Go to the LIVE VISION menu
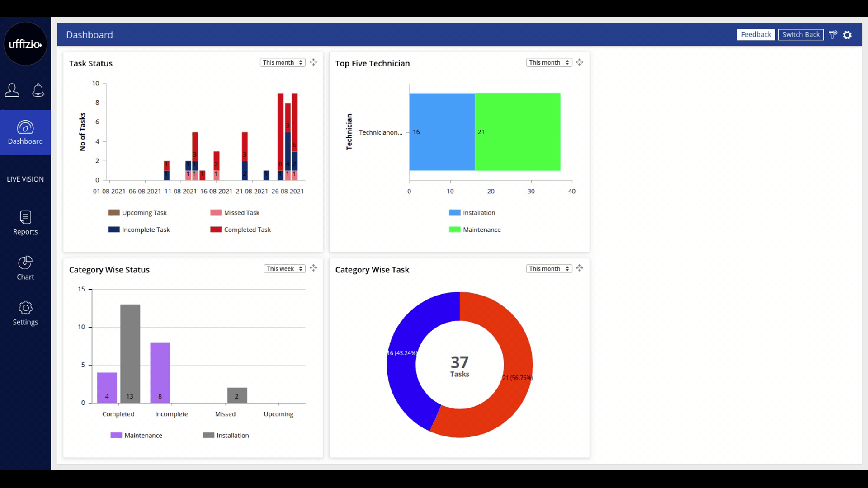This screenshot has height=488, width=868. pos(25,179)
